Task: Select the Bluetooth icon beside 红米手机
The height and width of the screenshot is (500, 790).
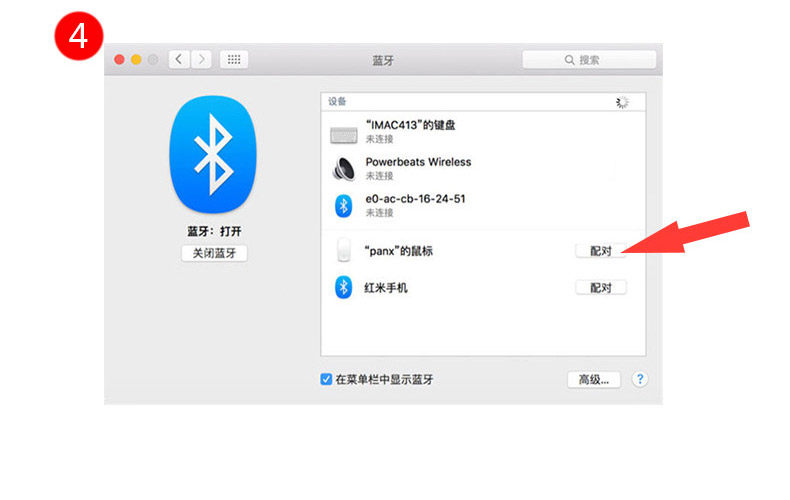Action: tap(344, 287)
